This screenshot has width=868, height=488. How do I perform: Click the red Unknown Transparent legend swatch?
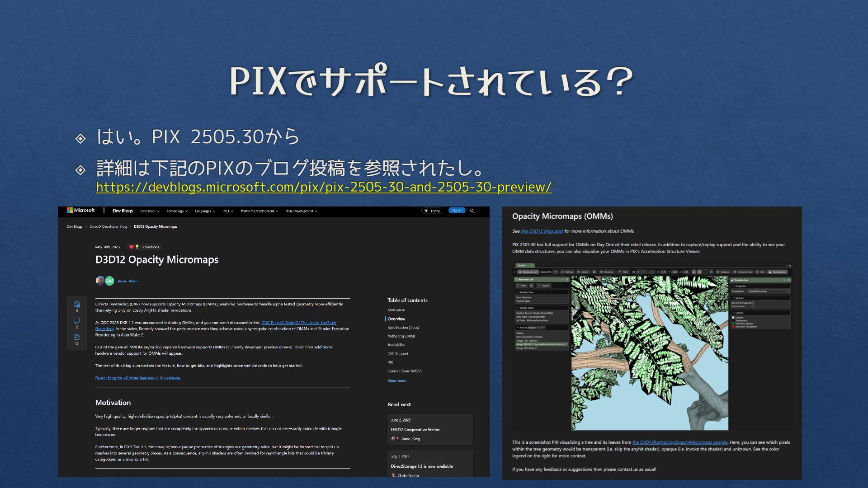(733, 327)
